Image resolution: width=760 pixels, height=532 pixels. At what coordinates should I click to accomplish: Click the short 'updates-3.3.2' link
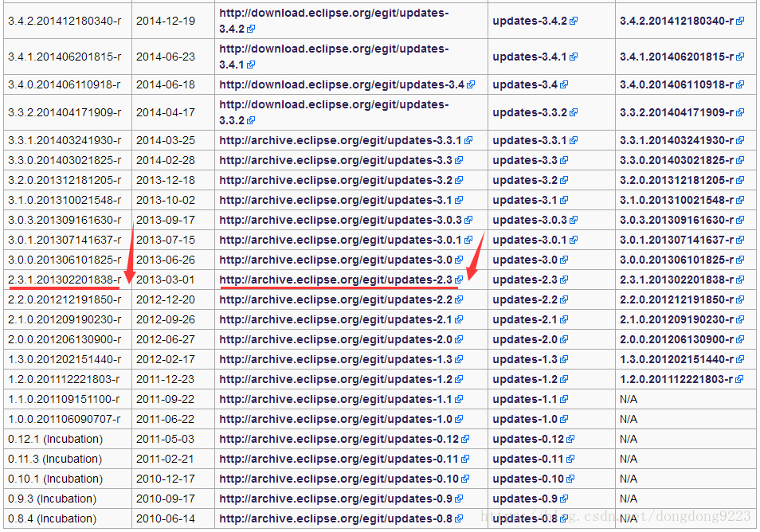point(535,112)
